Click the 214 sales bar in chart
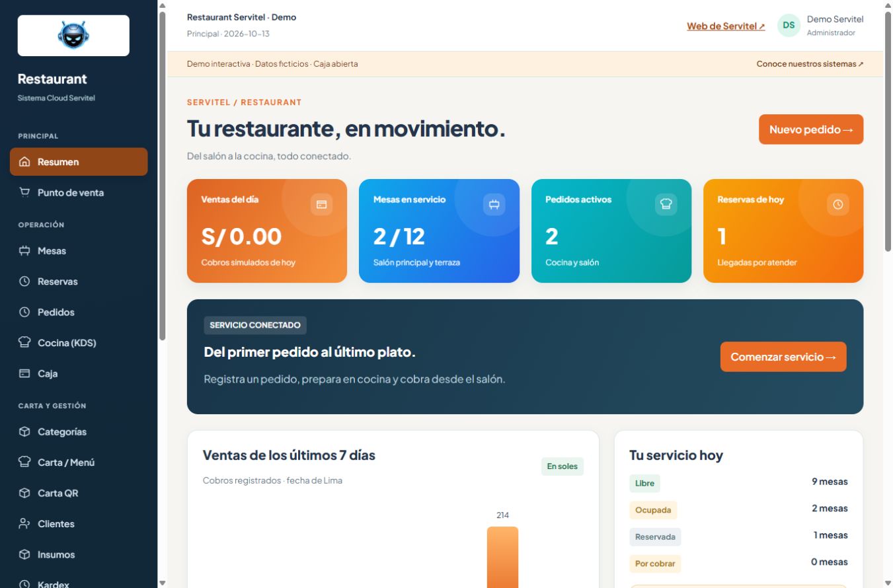The height and width of the screenshot is (588, 893). tap(502, 557)
